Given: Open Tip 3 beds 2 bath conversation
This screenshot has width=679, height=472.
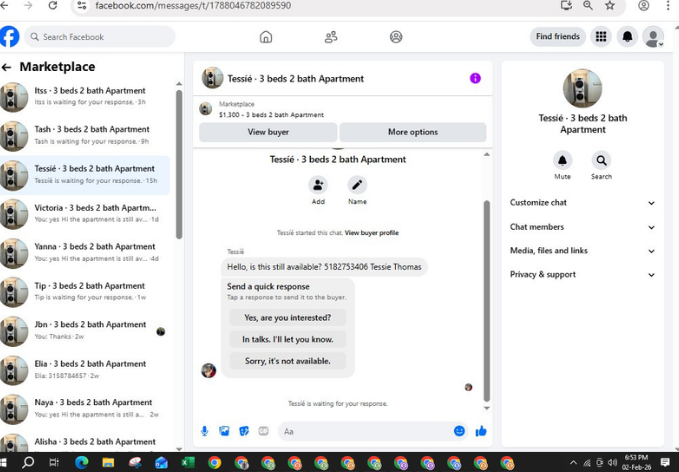Looking at the screenshot, I should 85,291.
